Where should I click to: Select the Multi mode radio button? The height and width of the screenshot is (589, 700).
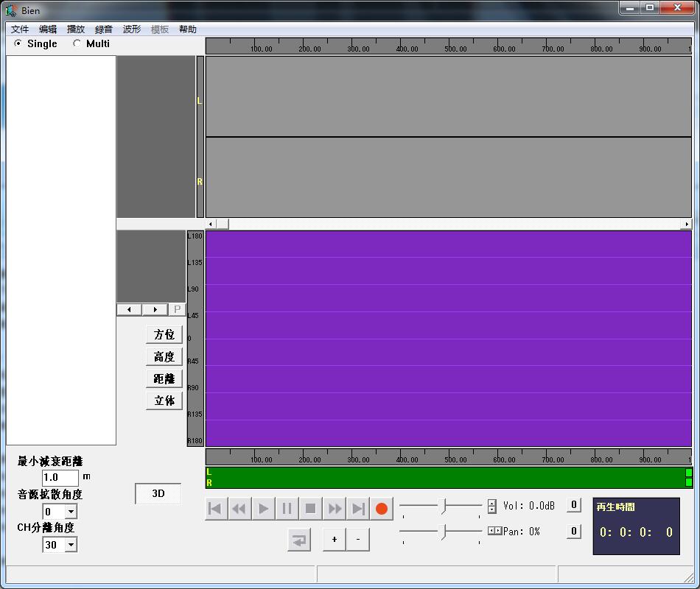tap(77, 43)
